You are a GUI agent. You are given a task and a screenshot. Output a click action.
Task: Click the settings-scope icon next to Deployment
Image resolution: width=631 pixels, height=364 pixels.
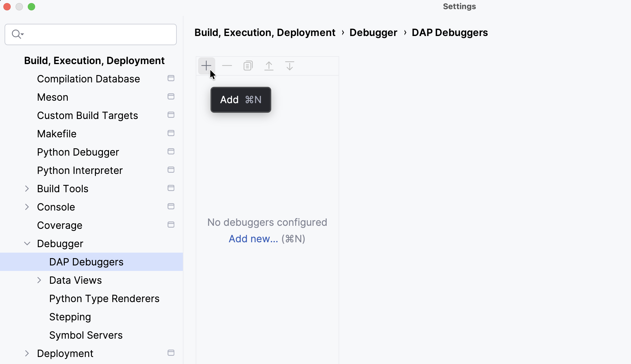pos(171,353)
